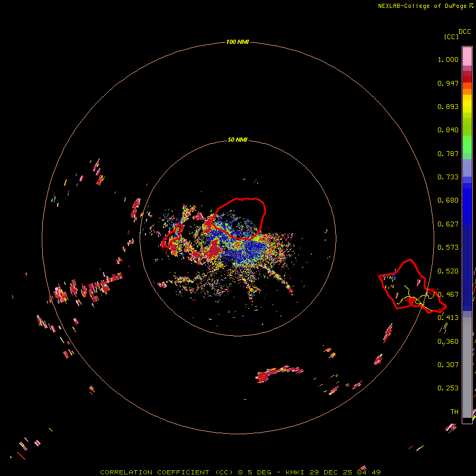
Task: Click the small red Niihau island outline
Action: (x=172, y=237)
